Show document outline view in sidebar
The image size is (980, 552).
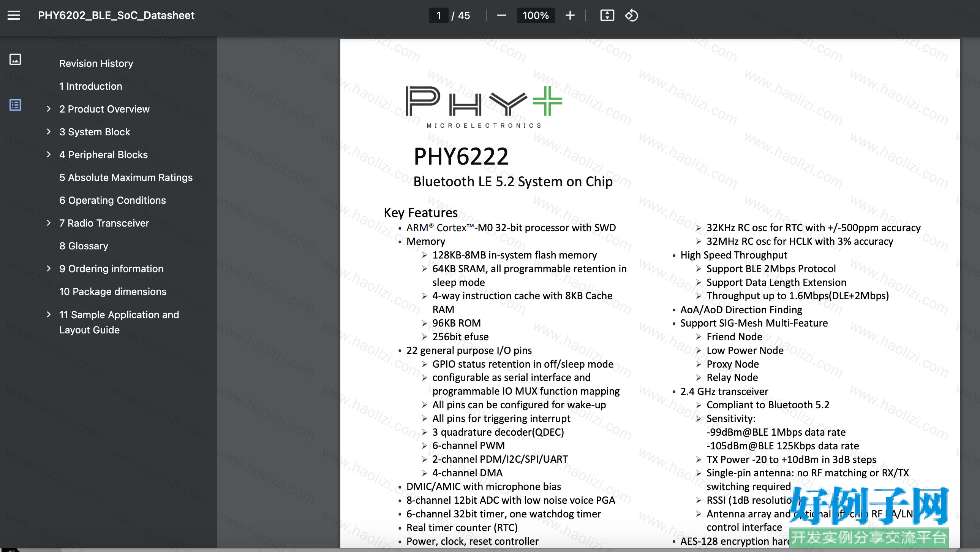pyautogui.click(x=15, y=105)
